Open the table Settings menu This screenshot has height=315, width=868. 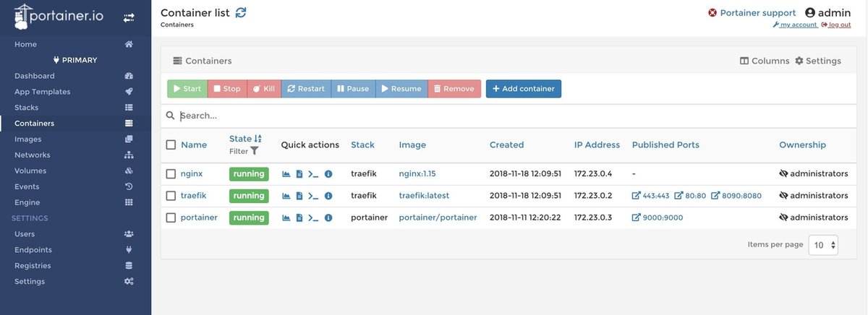(818, 61)
